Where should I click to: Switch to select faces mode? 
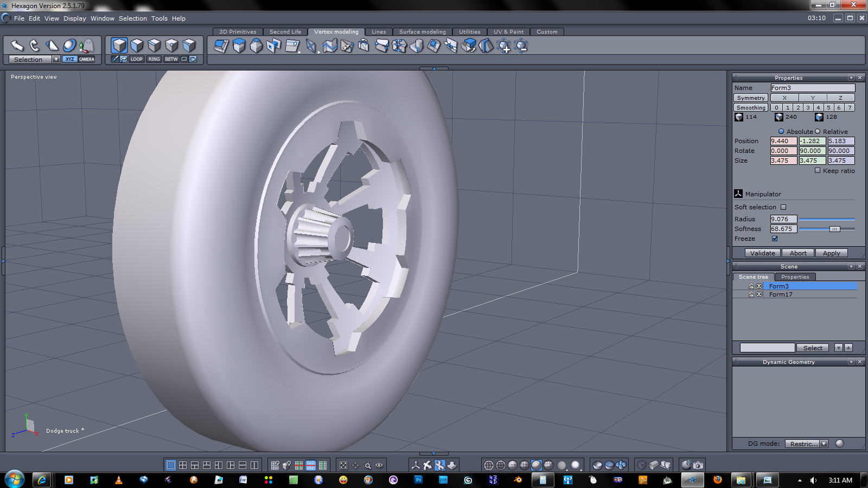coord(137,46)
